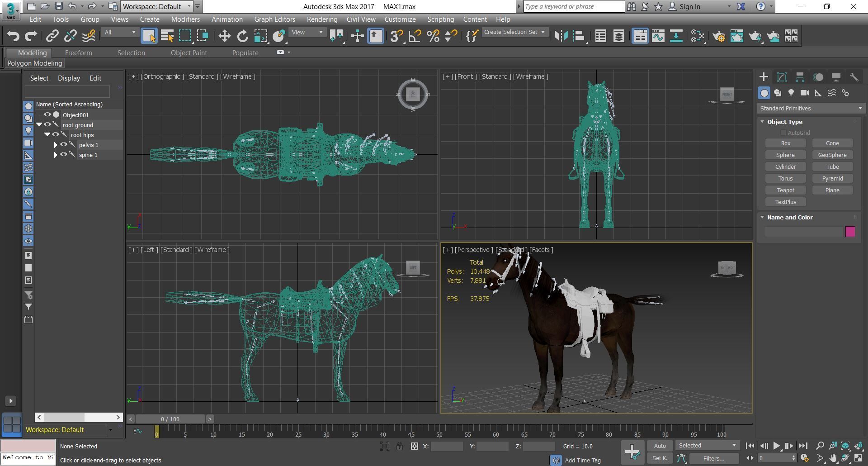Select Cameras category in Create panel
The width and height of the screenshot is (868, 466).
[x=805, y=93]
